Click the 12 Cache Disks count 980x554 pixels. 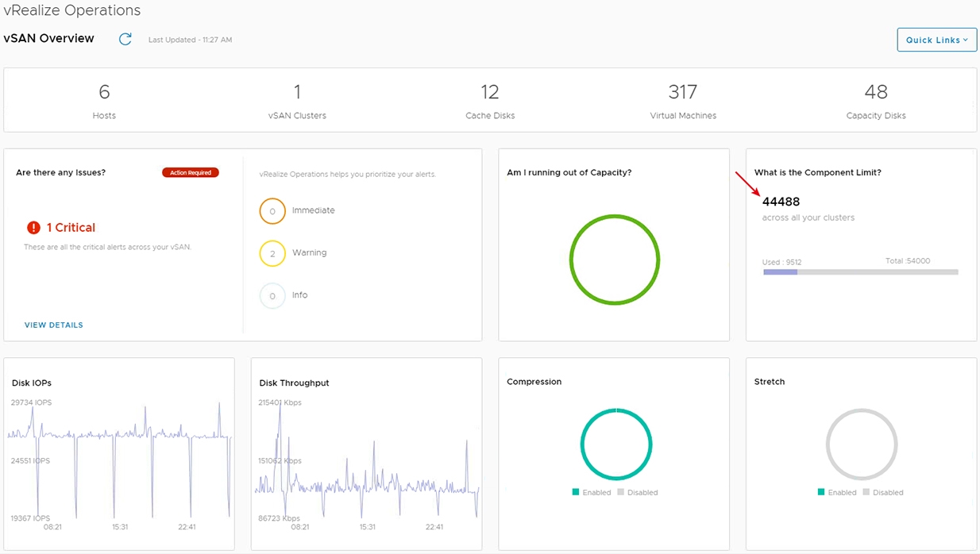[x=490, y=92]
